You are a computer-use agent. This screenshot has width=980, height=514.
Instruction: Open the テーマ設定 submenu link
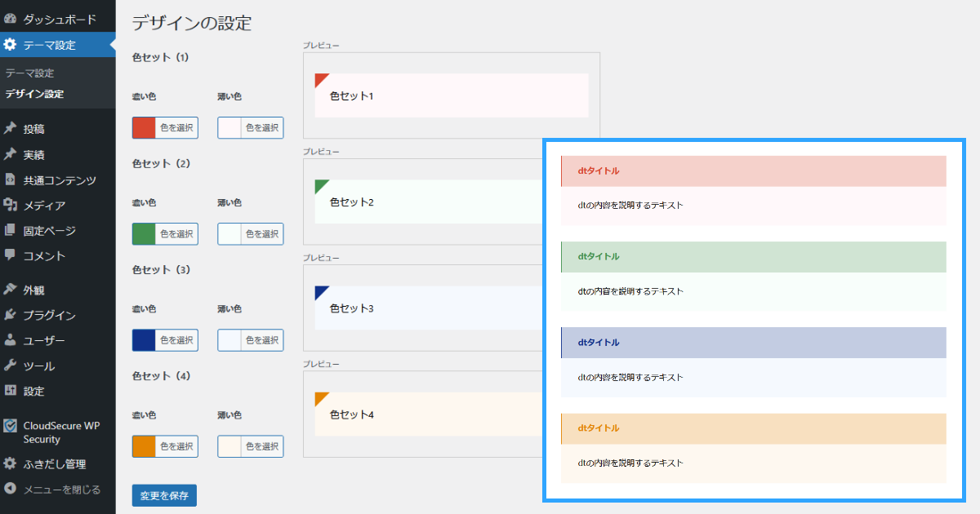coord(29,73)
